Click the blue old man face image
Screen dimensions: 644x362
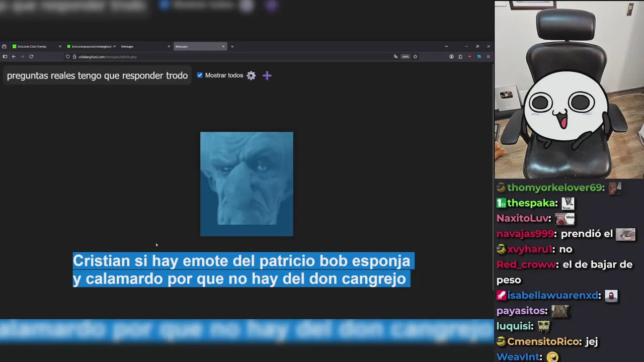pos(247,184)
